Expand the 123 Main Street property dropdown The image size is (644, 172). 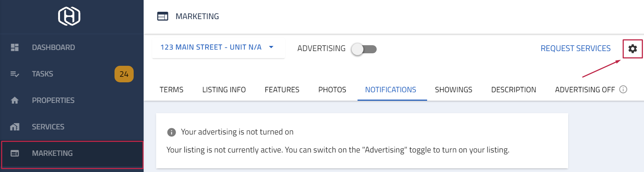218,47
